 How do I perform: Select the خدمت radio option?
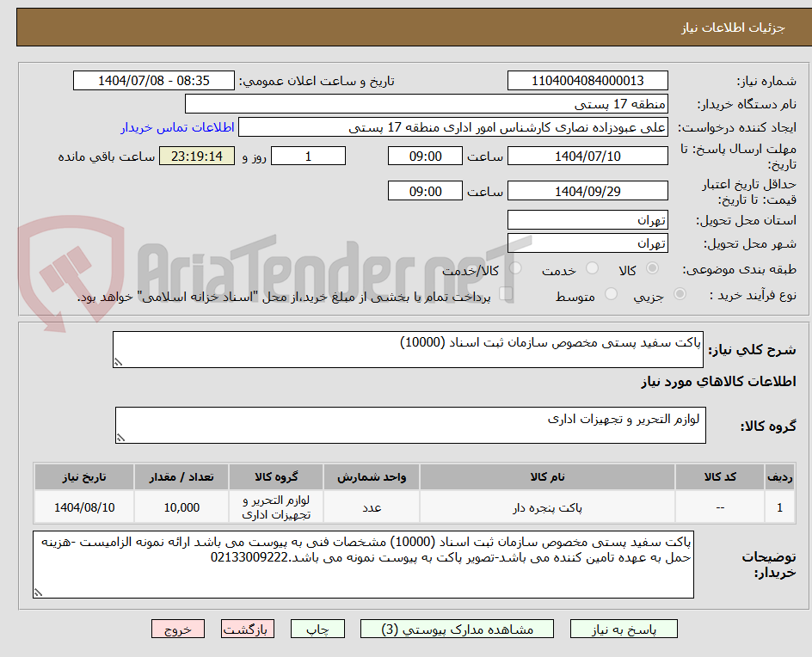coord(592,267)
